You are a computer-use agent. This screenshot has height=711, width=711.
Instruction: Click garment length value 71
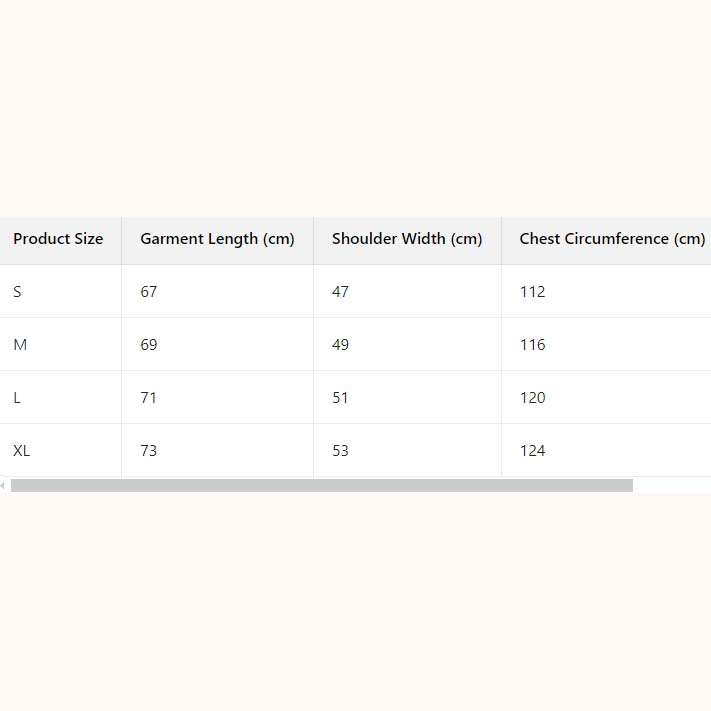[149, 398]
